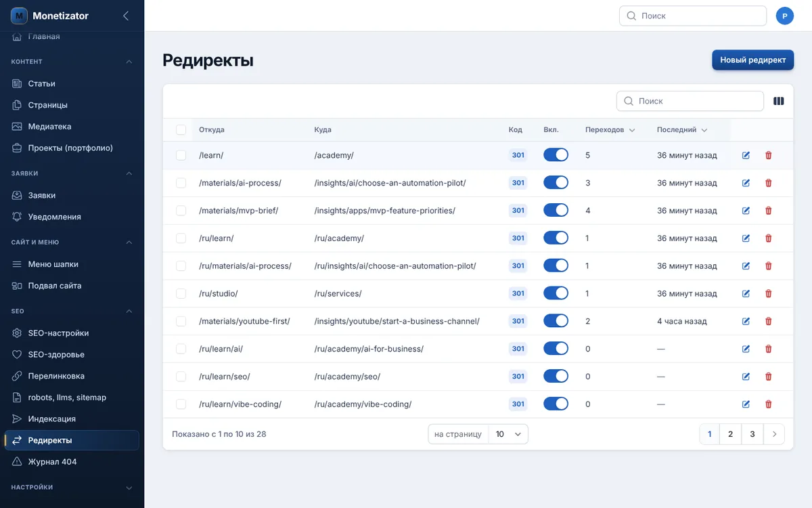Click the Показано с 1 по 10 из 28 text
This screenshot has height=508, width=812.
[x=219, y=434]
